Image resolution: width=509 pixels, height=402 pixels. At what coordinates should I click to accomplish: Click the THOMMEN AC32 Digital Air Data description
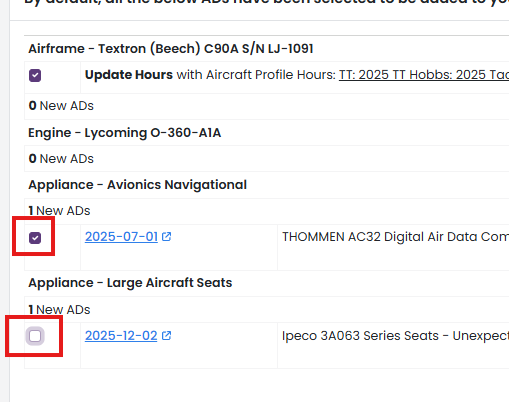395,237
